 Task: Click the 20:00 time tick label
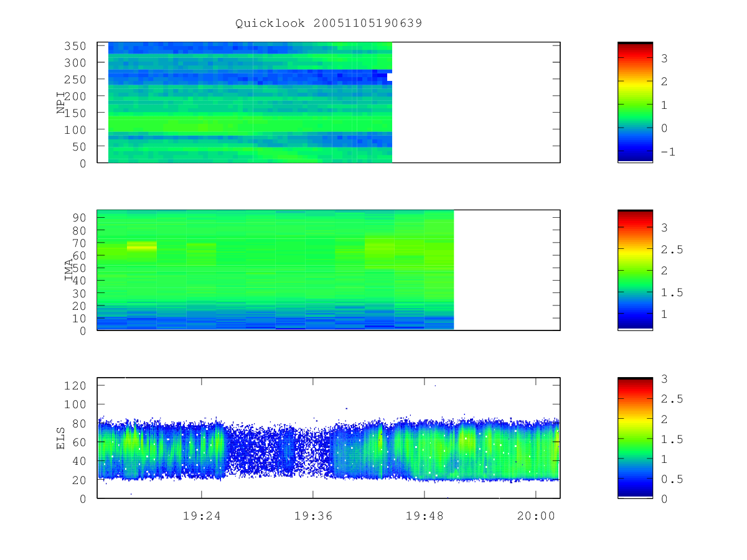(x=536, y=516)
